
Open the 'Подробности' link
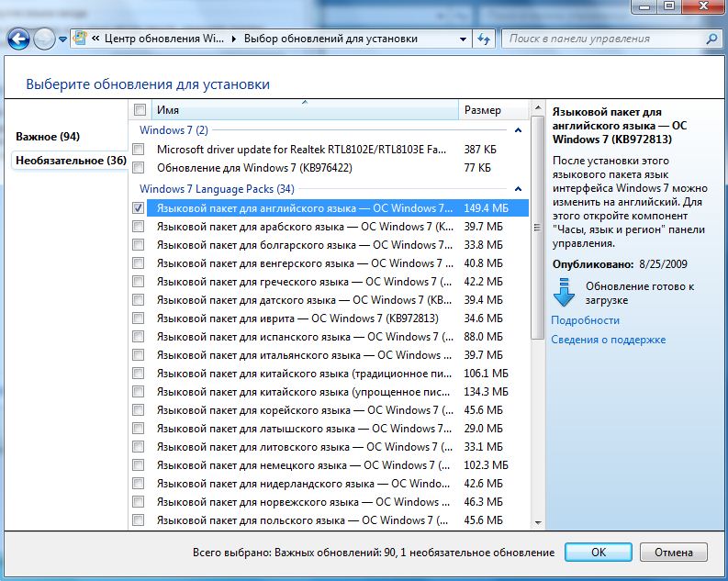585,320
